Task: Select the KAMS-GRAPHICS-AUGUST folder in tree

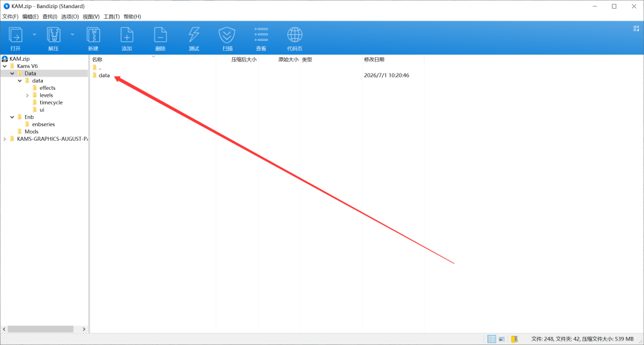Action: pyautogui.click(x=52, y=139)
